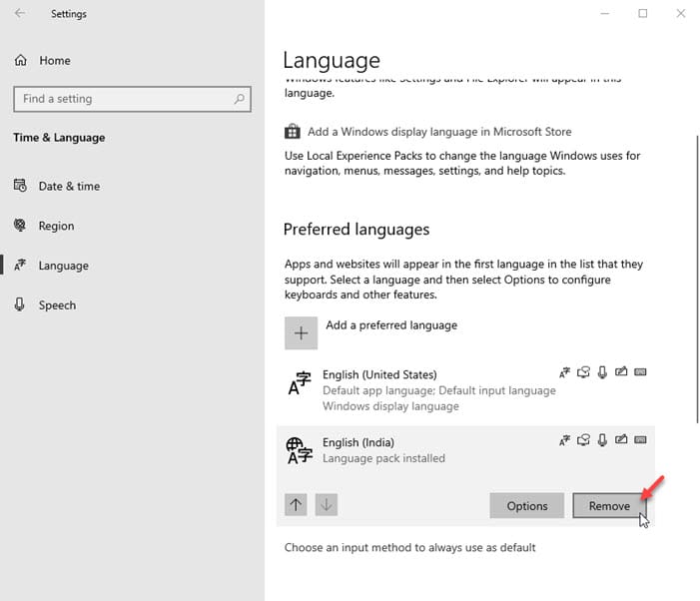Viewport: 700px width, 601px height.
Task: Click the back arrow in Settings
Action: (20, 13)
